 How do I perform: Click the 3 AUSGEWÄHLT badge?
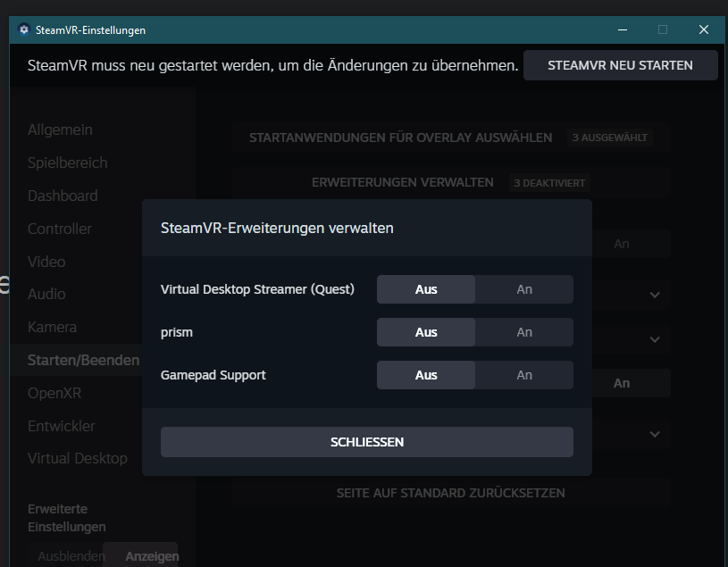(609, 138)
